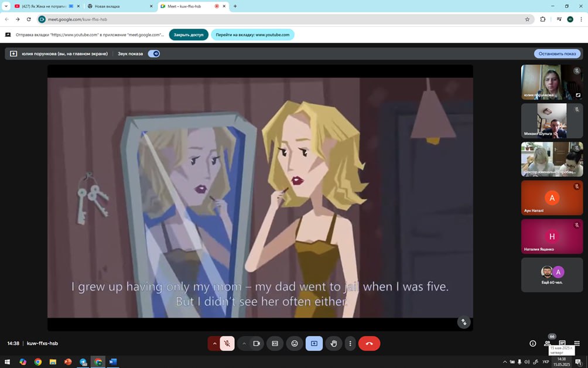588x368 pixels.
Task: Close the Новая вкладка tab
Action: [151, 6]
